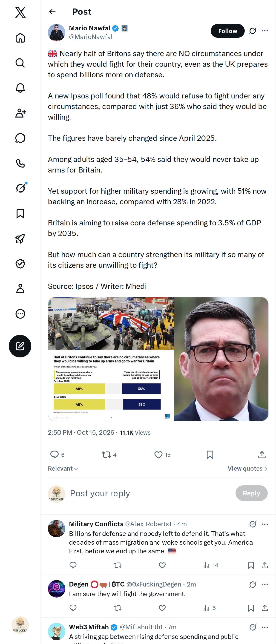Open Notifications bell in sidebar
The width and height of the screenshot is (276, 644).
pos(20,88)
